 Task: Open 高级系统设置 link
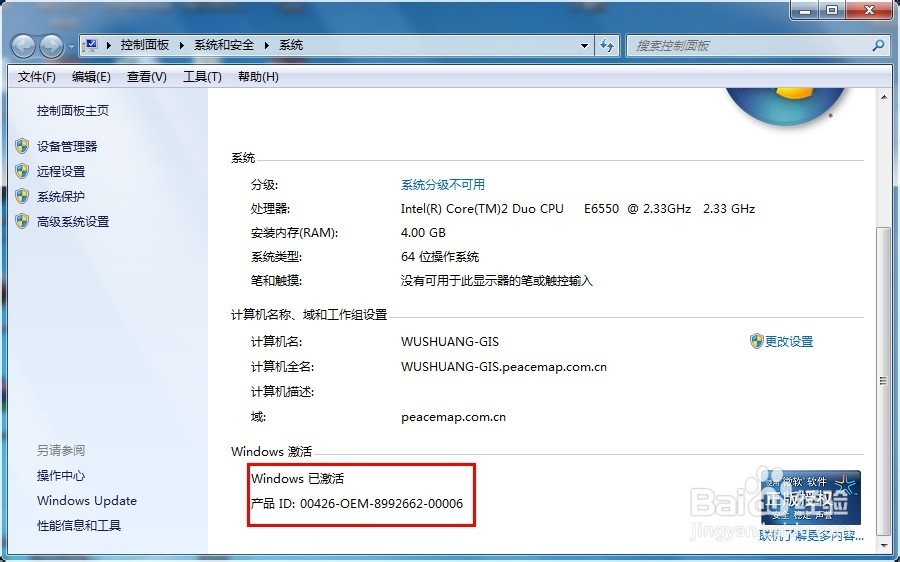pos(73,221)
